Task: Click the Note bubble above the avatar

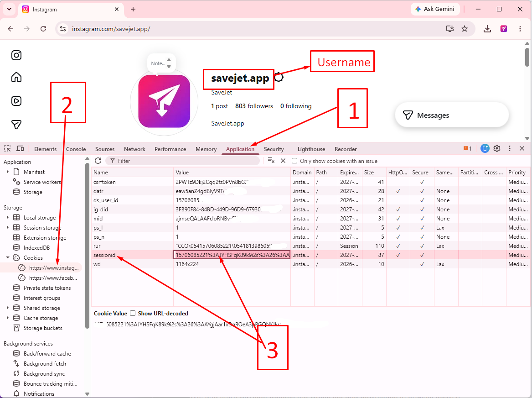Action: tap(161, 63)
